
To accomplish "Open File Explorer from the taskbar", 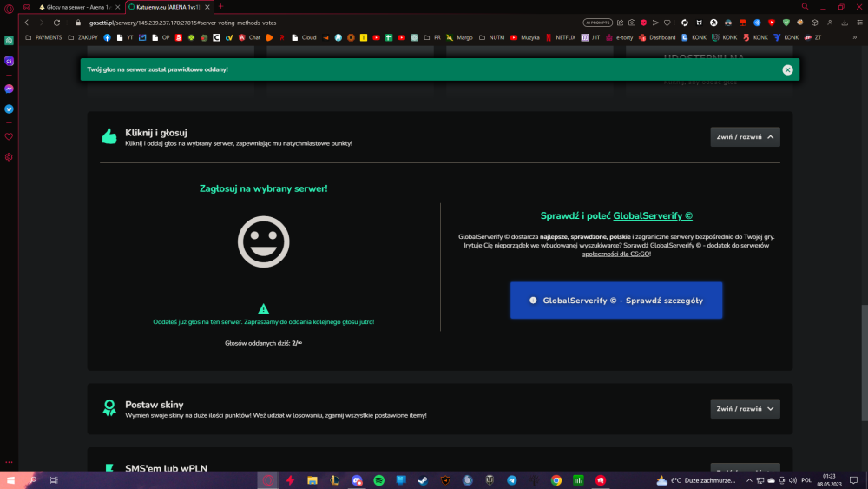I will point(312,480).
